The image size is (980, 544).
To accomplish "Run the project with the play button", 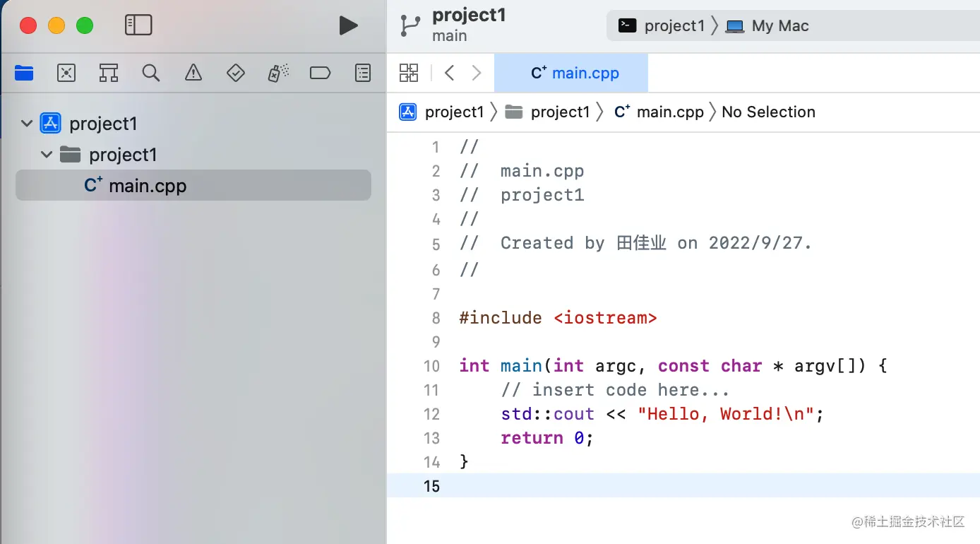I will 348,25.
